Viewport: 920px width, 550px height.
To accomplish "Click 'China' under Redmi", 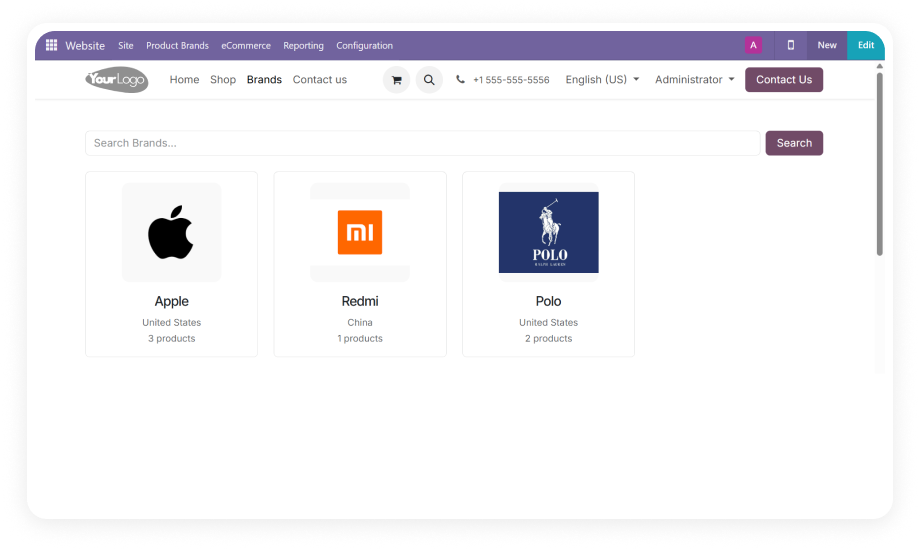I will (360, 322).
